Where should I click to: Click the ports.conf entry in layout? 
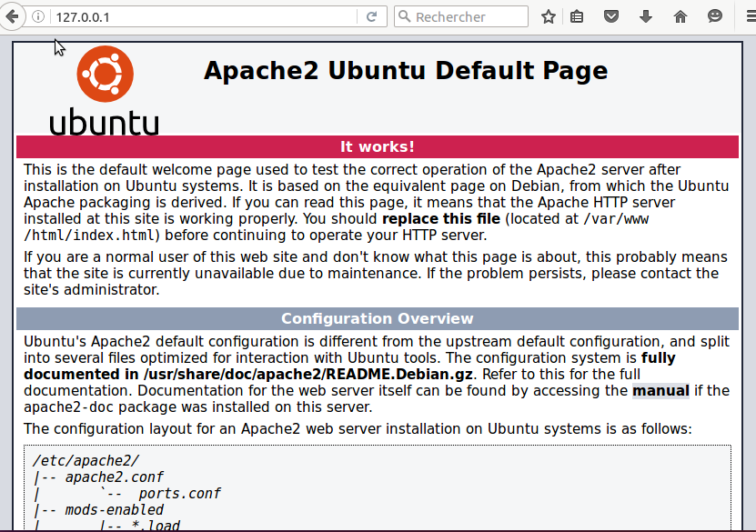tap(179, 494)
